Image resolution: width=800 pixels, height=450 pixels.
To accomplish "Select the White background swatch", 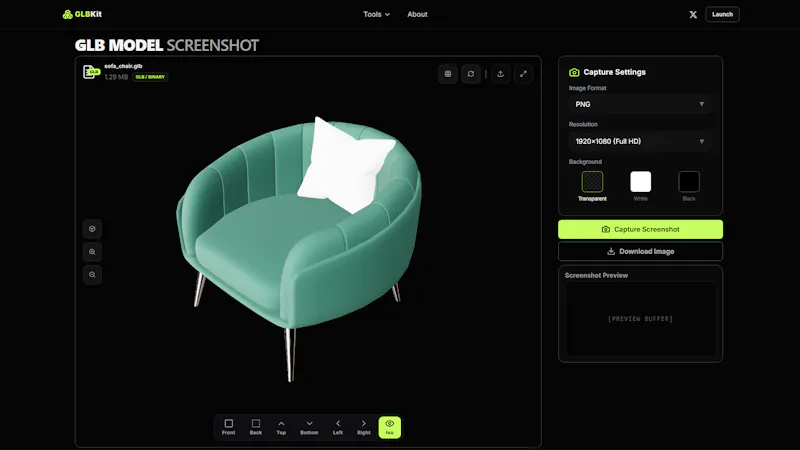I will click(x=641, y=182).
